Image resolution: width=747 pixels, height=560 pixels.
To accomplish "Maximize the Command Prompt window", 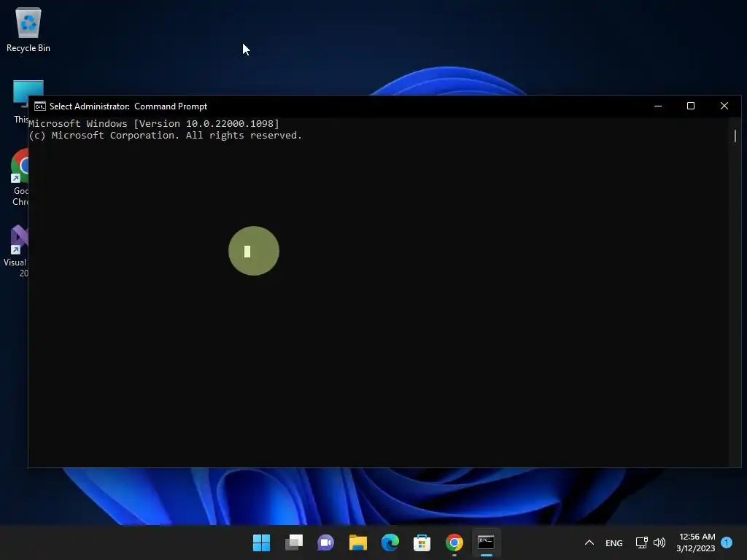I will (x=691, y=106).
